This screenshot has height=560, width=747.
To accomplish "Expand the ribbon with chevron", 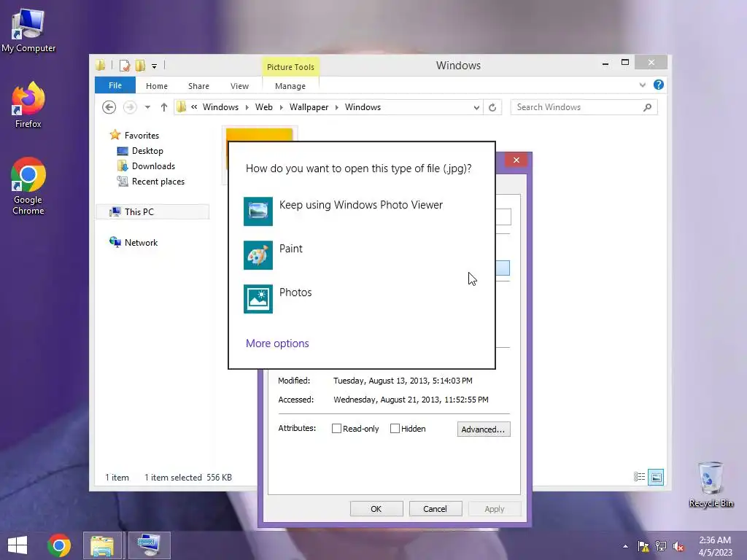I will tap(642, 85).
